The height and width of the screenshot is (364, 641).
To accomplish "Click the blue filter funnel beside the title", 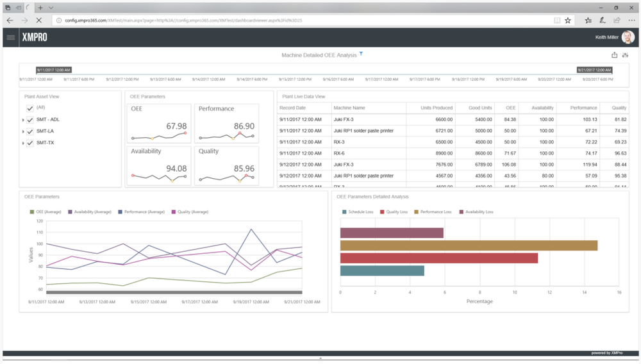I will pos(361,54).
